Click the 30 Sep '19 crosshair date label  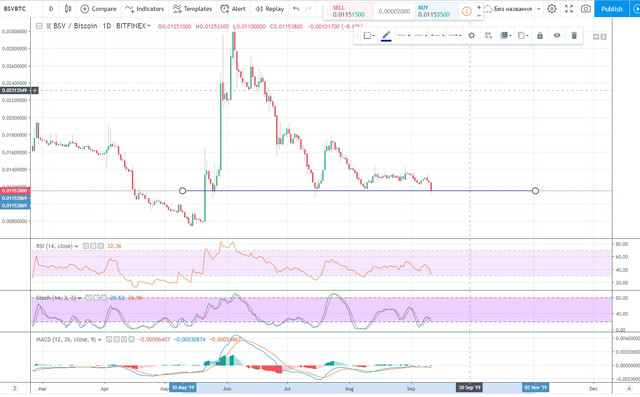(469, 387)
